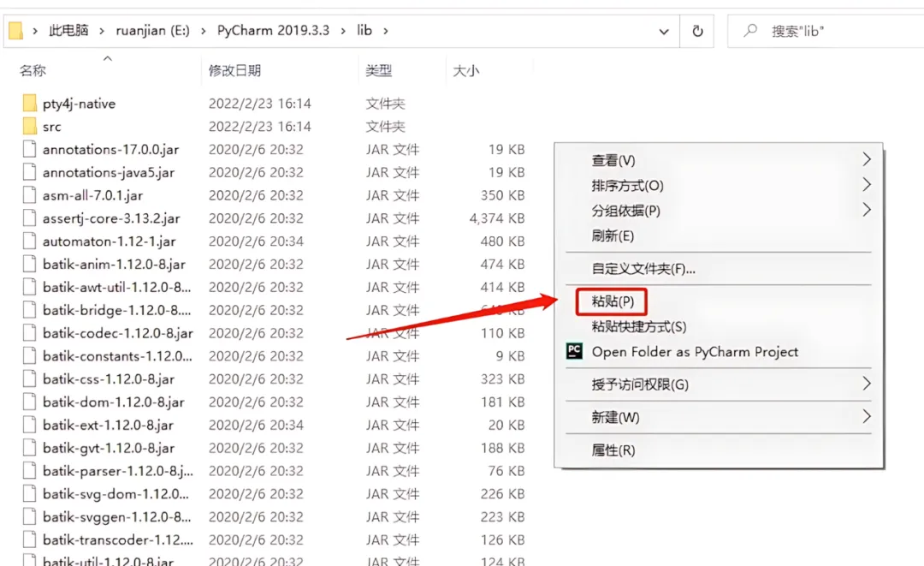Click the src folder icon
The width and height of the screenshot is (924, 566).
pyautogui.click(x=29, y=126)
